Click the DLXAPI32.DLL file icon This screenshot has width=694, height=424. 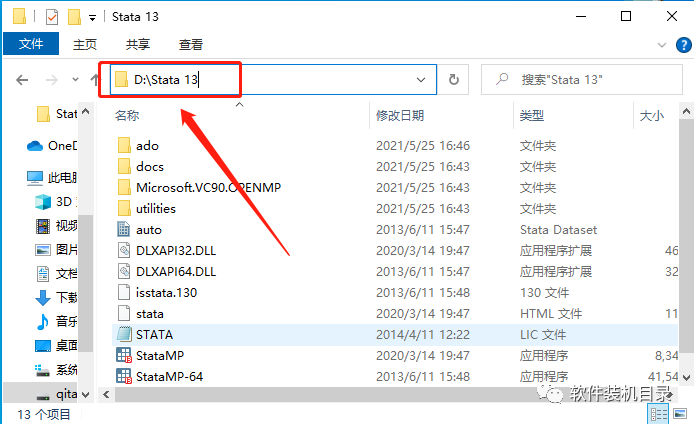pyautogui.click(x=124, y=251)
